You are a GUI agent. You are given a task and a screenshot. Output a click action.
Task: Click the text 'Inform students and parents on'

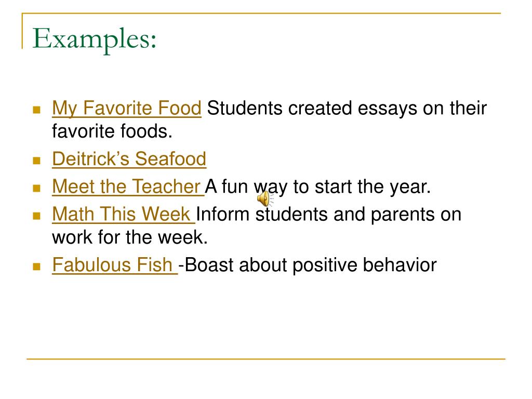(329, 215)
